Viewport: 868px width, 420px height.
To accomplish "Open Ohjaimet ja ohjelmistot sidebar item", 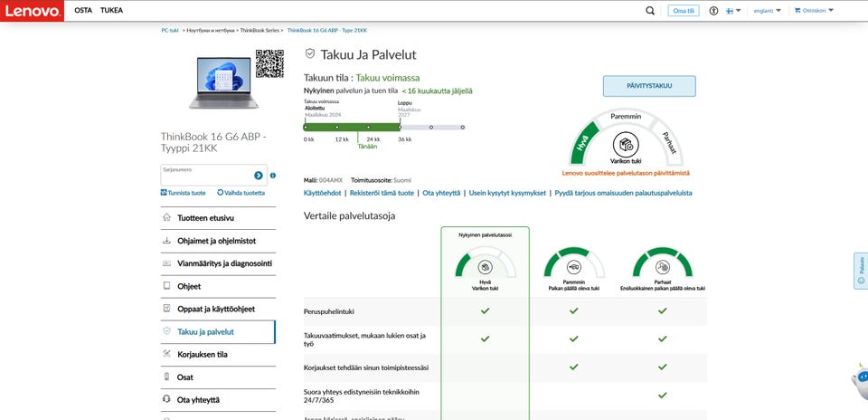I will click(x=218, y=241).
